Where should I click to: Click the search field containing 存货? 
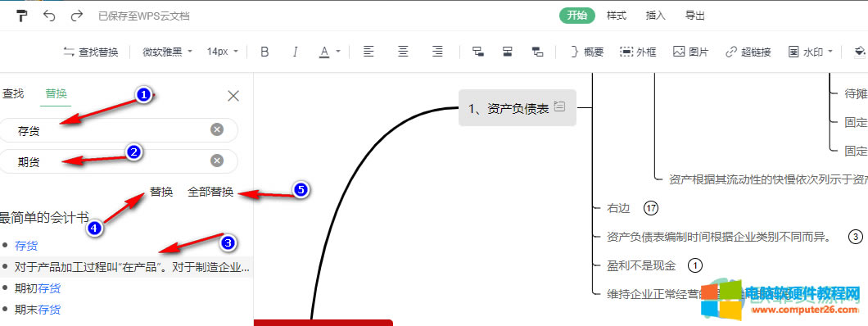tap(119, 130)
